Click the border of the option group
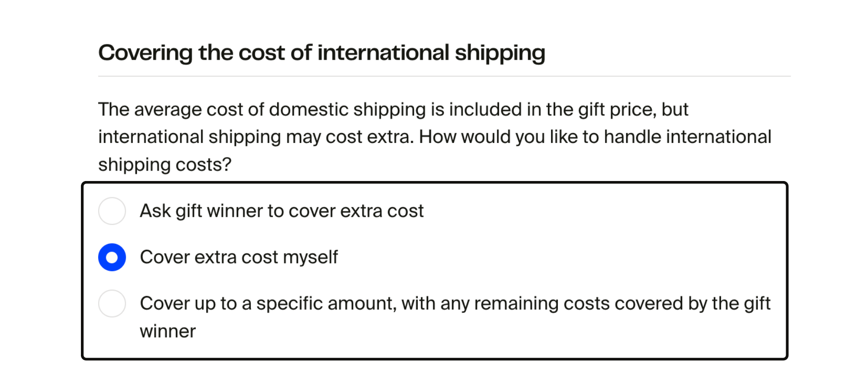 [x=434, y=182]
